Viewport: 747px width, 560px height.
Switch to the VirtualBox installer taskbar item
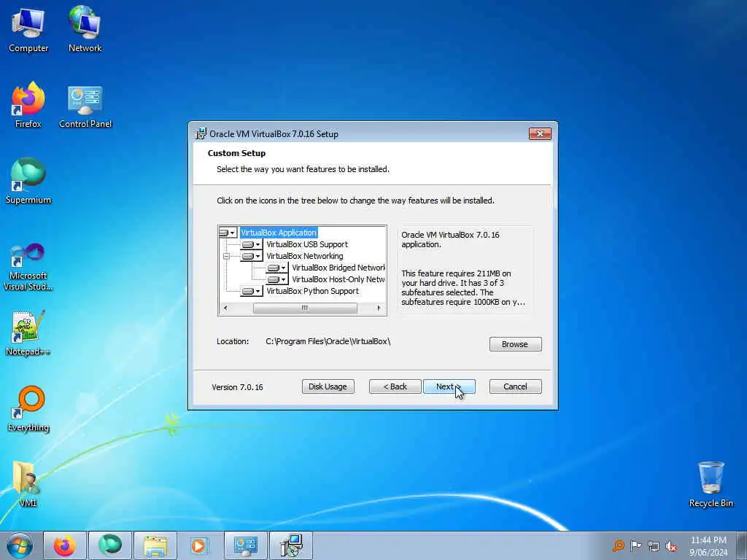pyautogui.click(x=291, y=545)
